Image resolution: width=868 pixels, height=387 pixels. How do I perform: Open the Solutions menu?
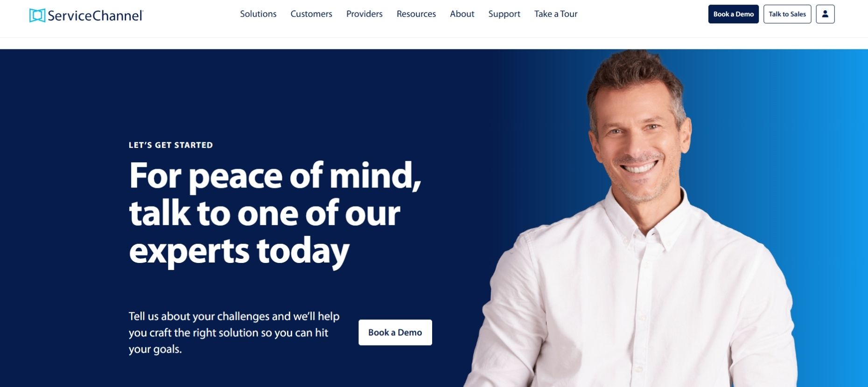(258, 14)
